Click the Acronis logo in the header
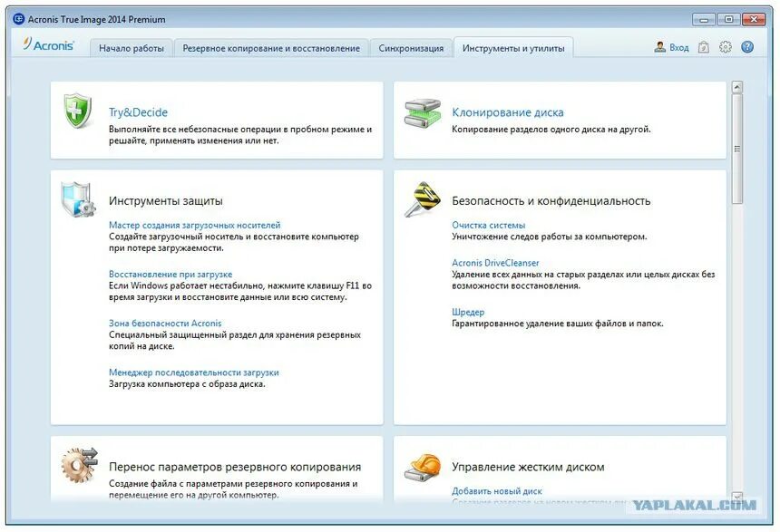 (48, 44)
